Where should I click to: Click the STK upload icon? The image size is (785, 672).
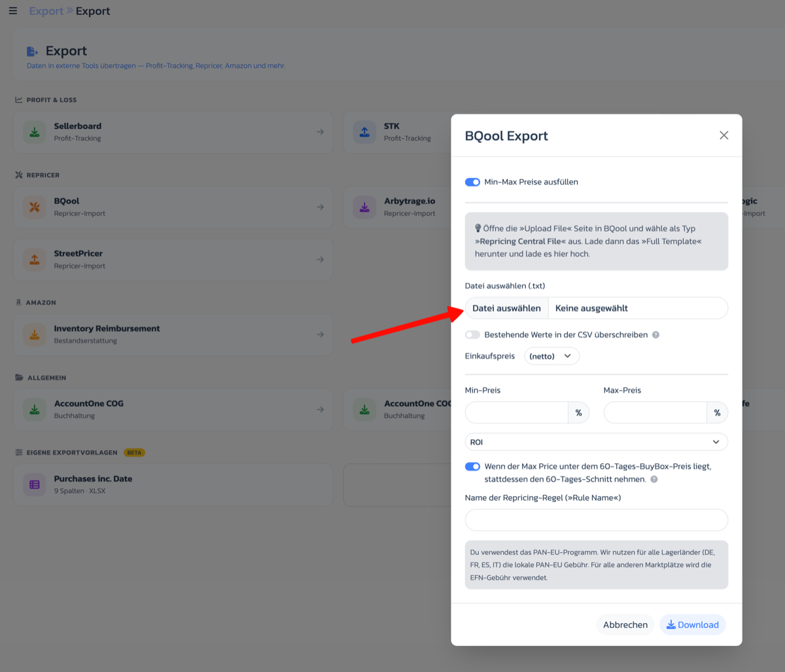(x=364, y=132)
